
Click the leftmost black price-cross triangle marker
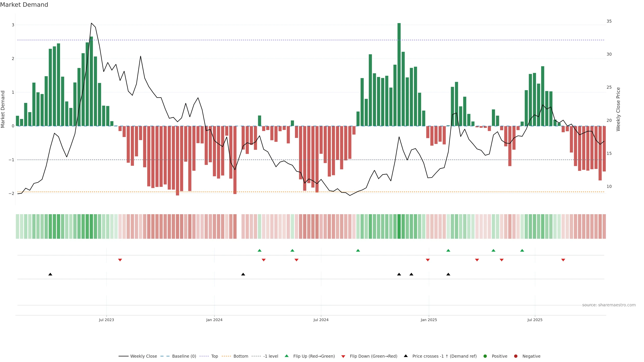[50, 274]
